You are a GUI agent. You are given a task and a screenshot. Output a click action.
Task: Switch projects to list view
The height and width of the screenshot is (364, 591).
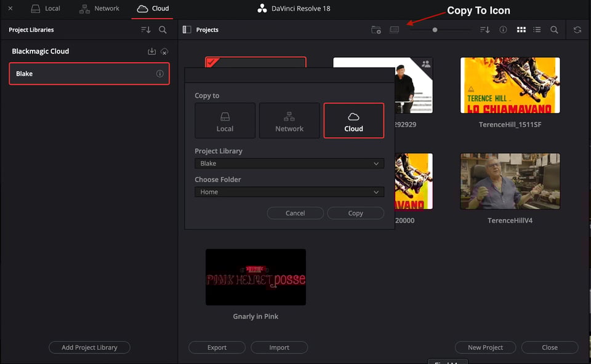point(537,29)
